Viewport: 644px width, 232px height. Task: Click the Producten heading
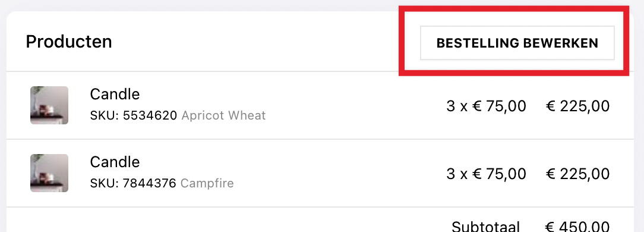tap(68, 42)
